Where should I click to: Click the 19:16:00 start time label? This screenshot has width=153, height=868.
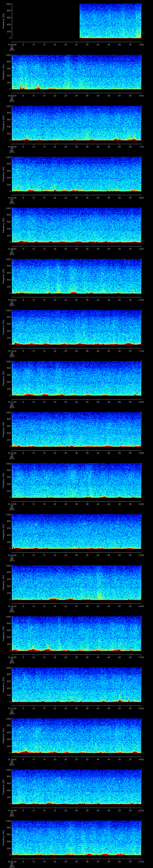tap(12, 657)
